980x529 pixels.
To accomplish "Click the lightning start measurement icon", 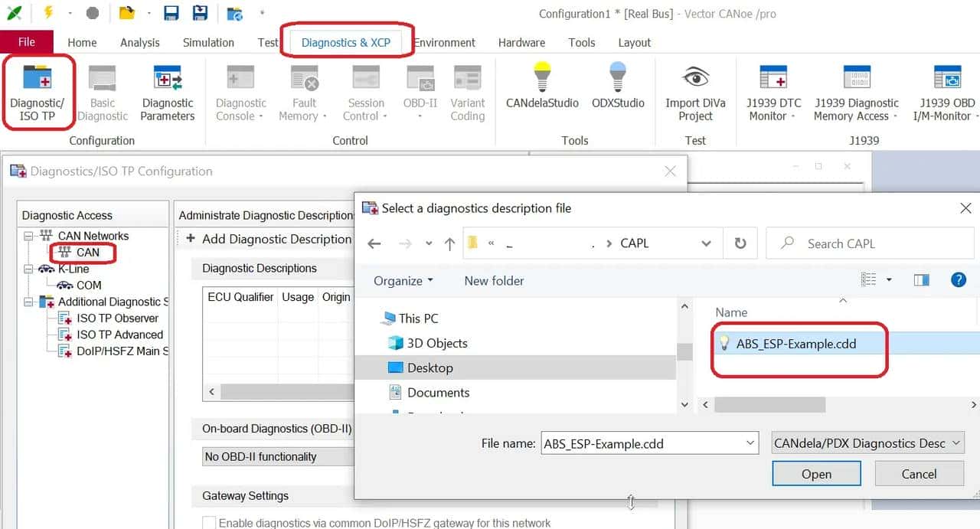I will click(x=49, y=13).
